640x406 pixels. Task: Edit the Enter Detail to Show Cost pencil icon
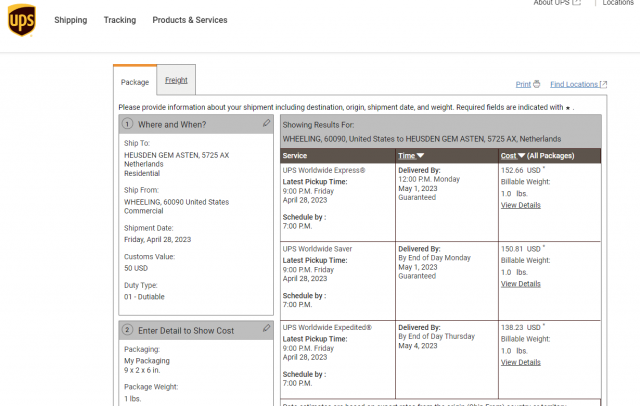point(266,328)
